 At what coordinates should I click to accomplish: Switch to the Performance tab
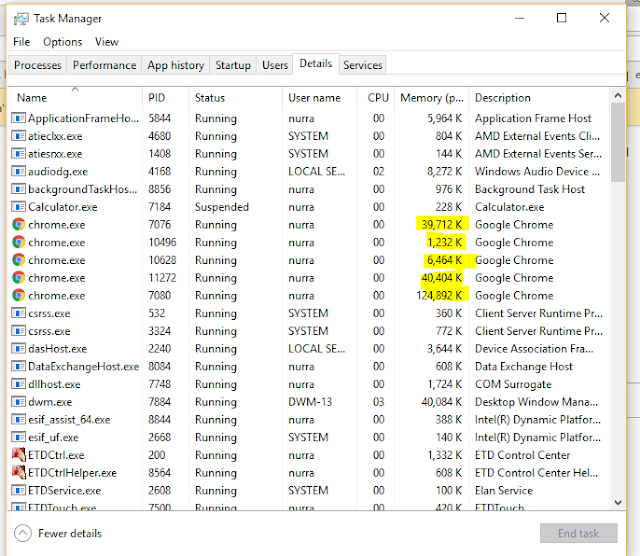tap(104, 65)
